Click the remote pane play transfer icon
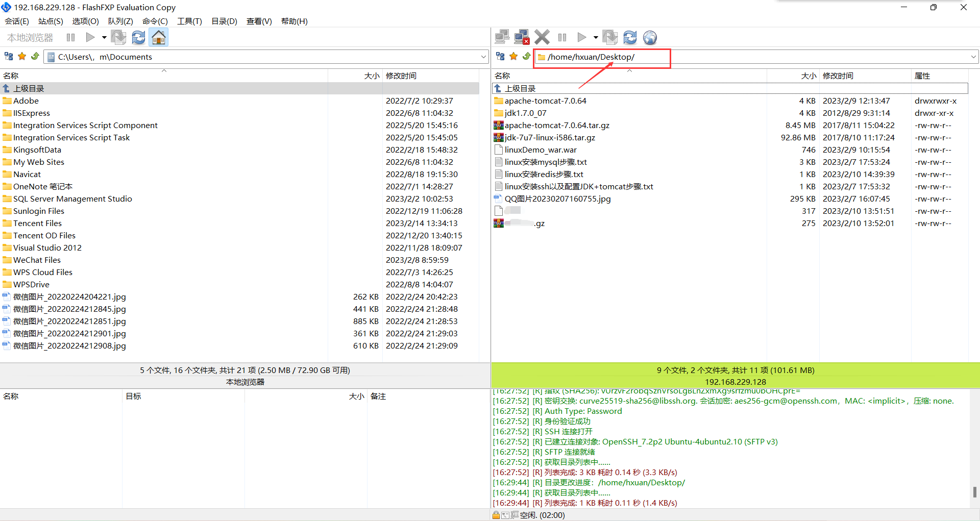 point(582,37)
